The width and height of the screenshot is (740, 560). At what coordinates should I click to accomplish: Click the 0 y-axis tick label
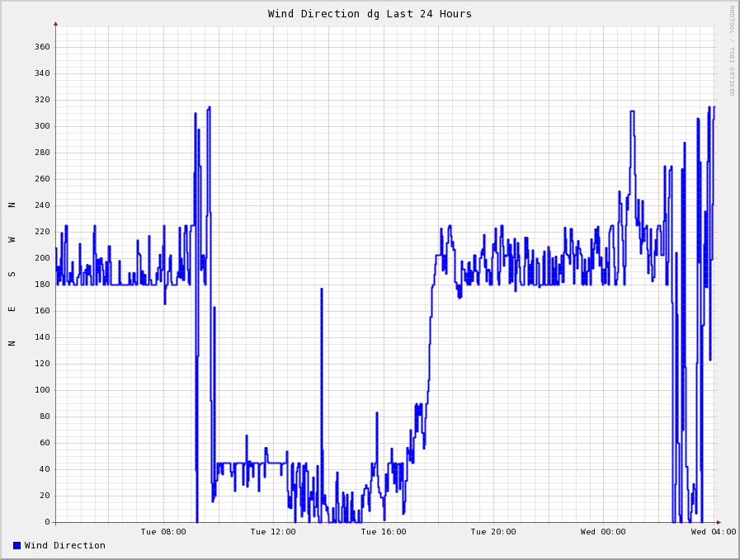(x=47, y=522)
